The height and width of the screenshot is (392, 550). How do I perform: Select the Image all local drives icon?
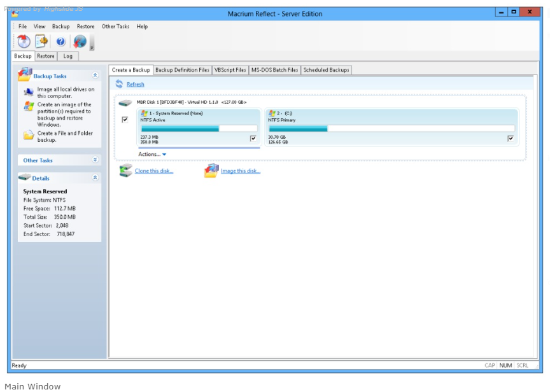point(29,92)
